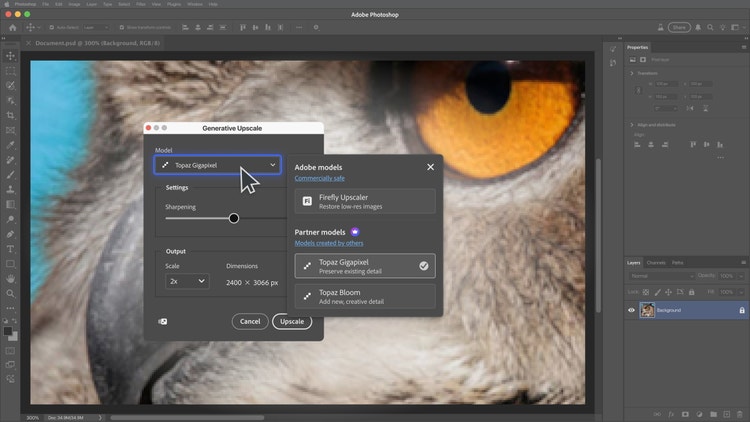Choose the Firefly Upscaler model

pos(365,201)
